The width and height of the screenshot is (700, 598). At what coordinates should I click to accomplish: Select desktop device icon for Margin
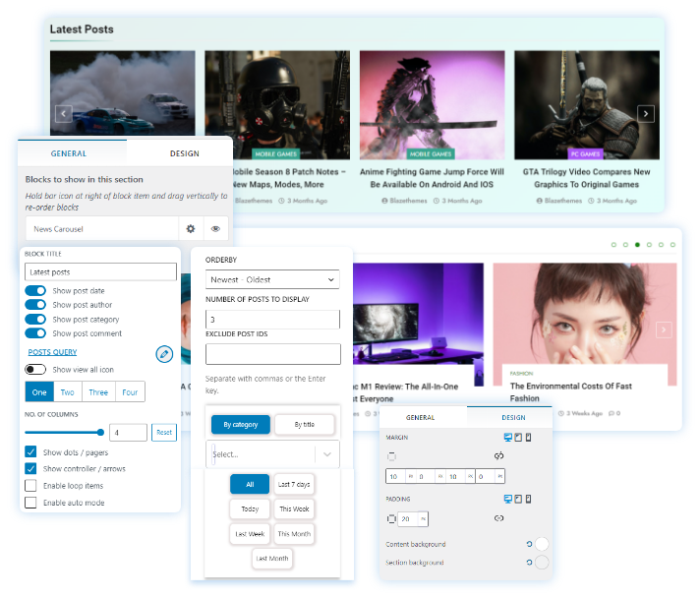507,438
